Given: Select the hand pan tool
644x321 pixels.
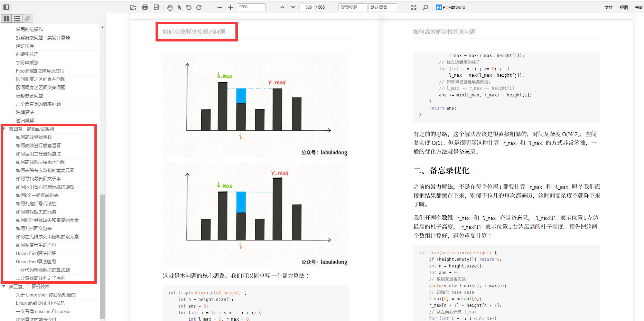Looking at the screenshot, I should point(170,7).
